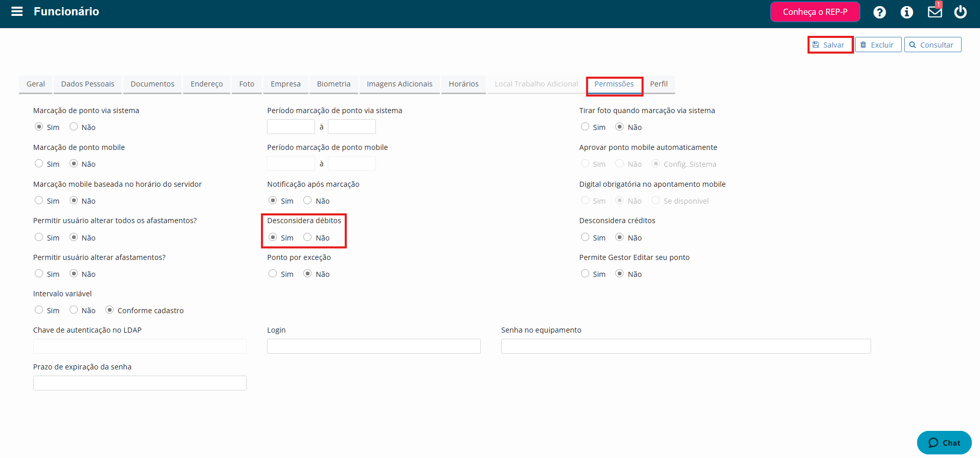Switch to the Perfil tab
980x458 pixels.
coord(659,84)
